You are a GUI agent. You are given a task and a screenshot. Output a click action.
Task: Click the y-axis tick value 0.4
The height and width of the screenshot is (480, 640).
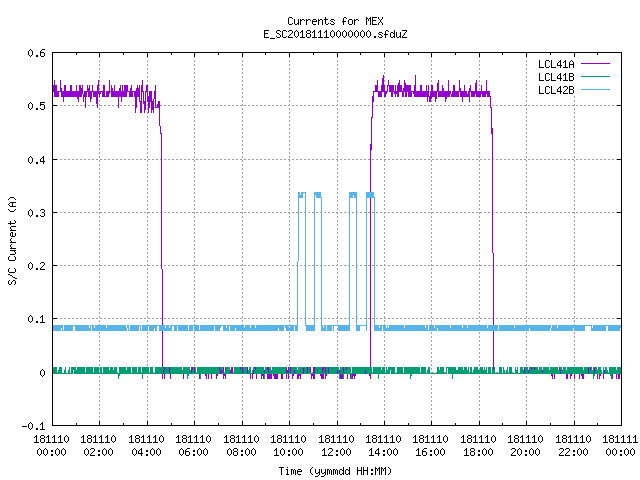[x=36, y=160]
